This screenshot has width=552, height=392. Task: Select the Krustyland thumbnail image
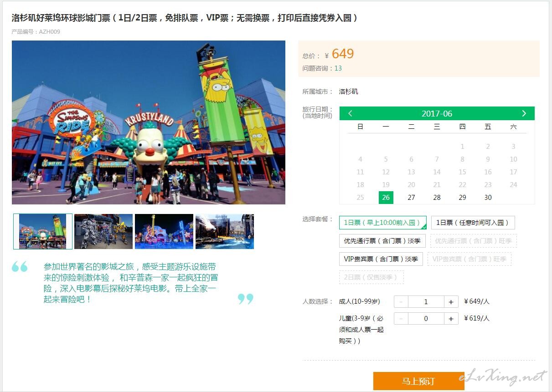tap(43, 231)
